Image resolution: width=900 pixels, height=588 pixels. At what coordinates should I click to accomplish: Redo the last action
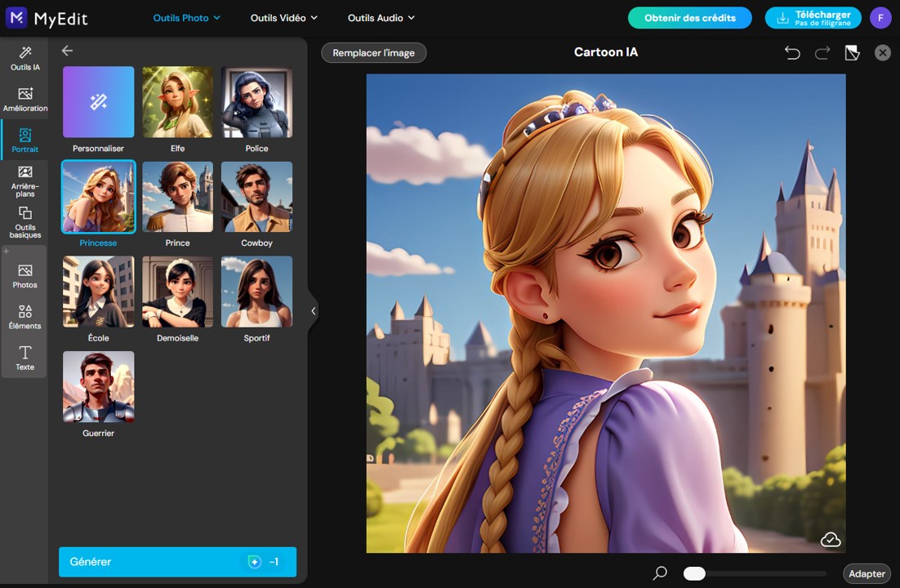[x=822, y=53]
